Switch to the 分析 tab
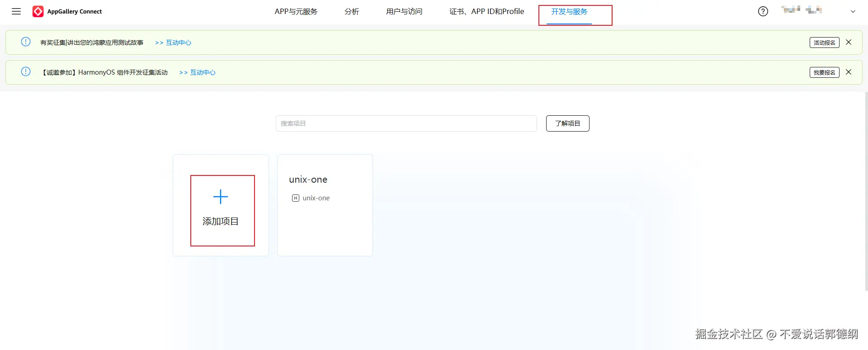This screenshot has height=350, width=868. coord(352,11)
